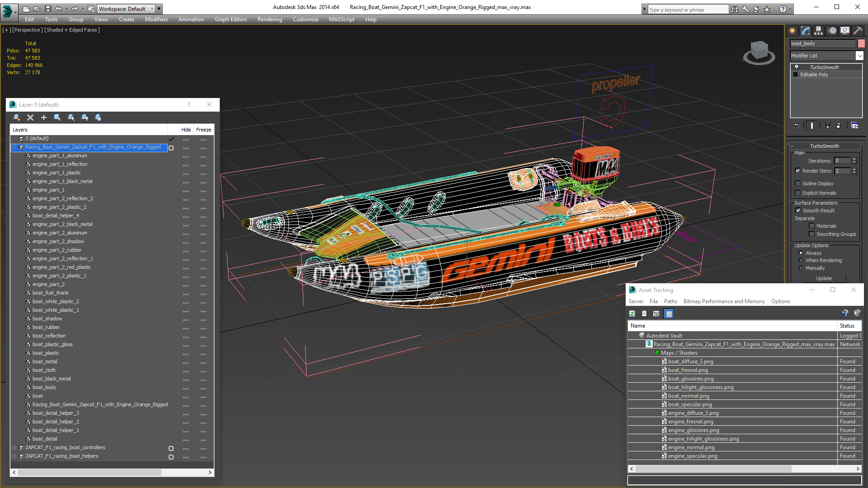The image size is (868, 488).
Task: Open the Display command panel tab
Action: tap(845, 31)
